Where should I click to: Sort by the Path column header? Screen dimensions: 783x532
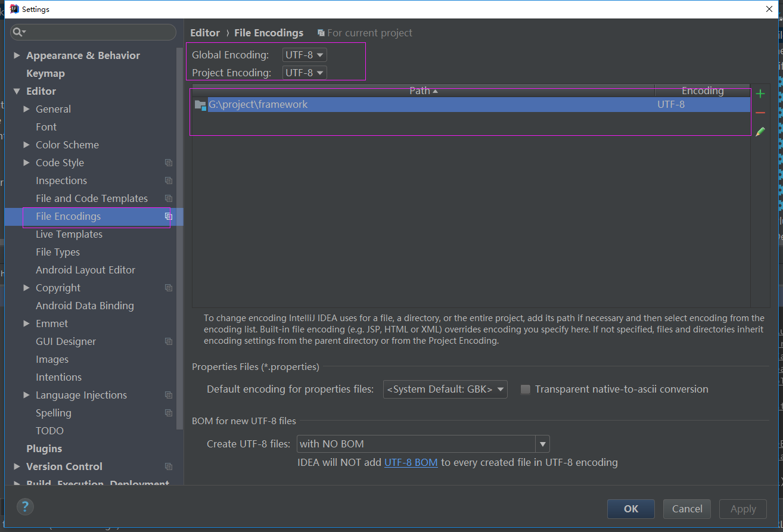[423, 91]
